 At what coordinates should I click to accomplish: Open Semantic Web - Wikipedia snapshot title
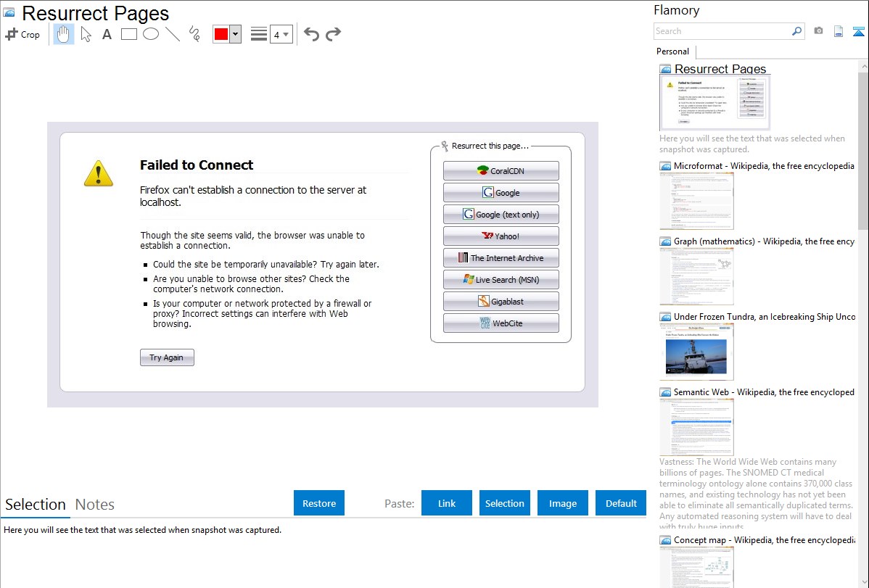point(764,392)
